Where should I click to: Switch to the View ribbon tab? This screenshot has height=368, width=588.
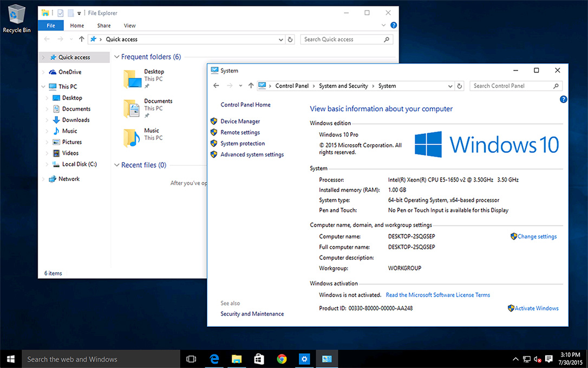pyautogui.click(x=130, y=25)
